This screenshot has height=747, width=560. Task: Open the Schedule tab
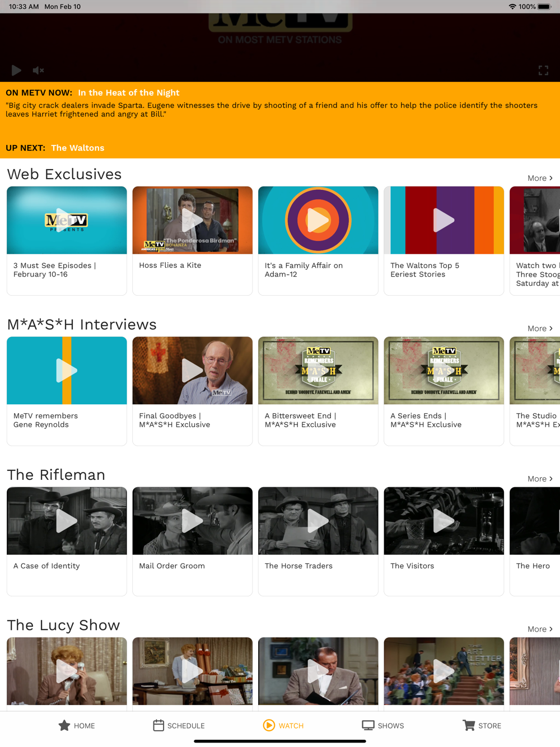click(x=179, y=726)
